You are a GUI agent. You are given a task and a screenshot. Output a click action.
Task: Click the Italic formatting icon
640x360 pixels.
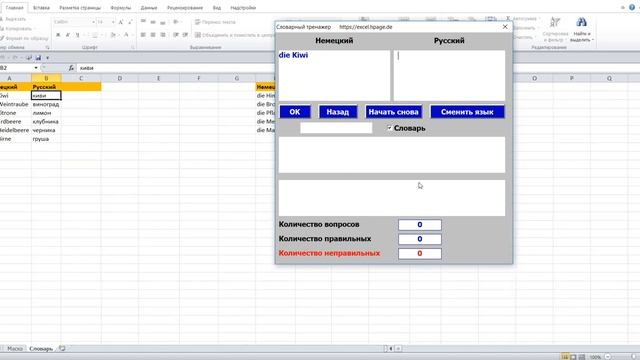(68, 35)
